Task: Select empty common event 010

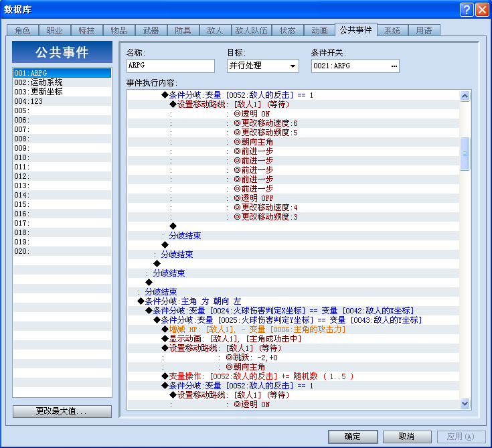Action: tap(62, 157)
